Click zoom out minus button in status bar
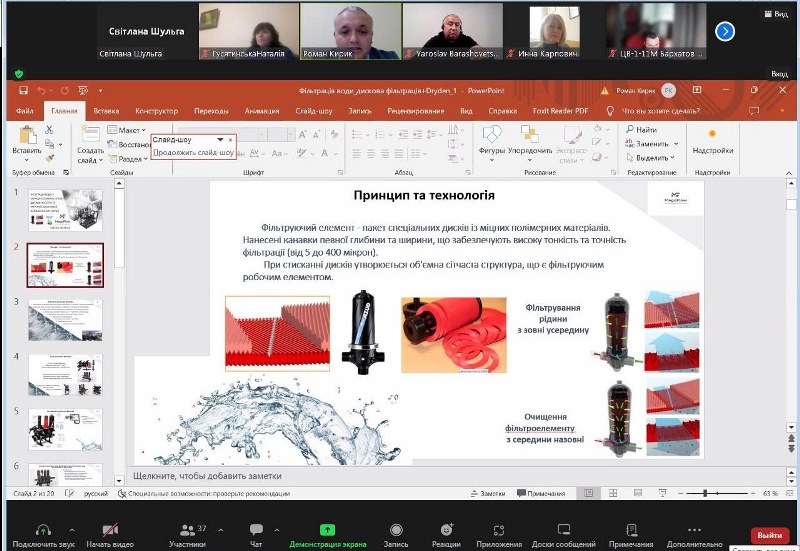800x551 pixels. point(681,493)
